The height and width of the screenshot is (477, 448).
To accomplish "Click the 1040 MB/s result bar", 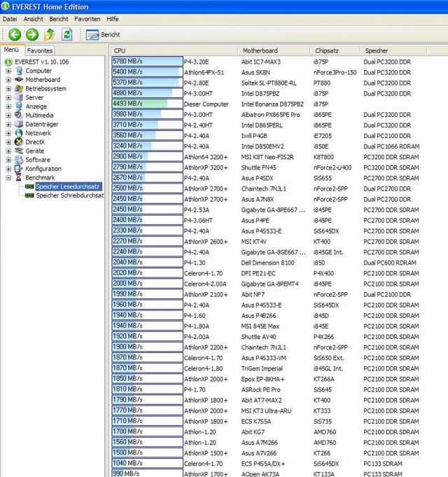I will pyautogui.click(x=148, y=463).
